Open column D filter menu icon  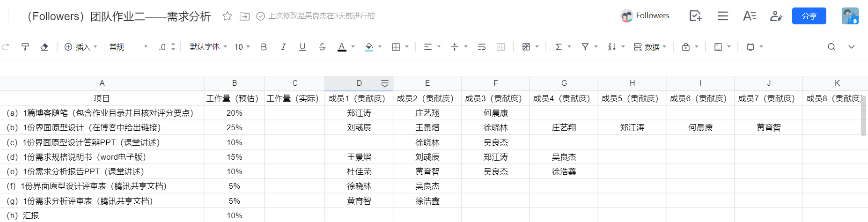coord(385,83)
